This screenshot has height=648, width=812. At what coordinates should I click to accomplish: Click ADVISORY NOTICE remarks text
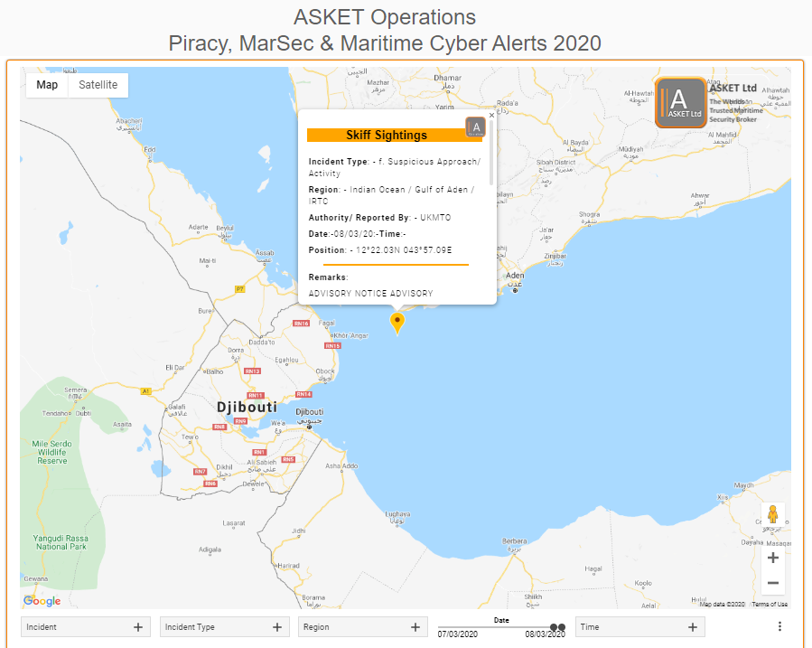(371, 293)
